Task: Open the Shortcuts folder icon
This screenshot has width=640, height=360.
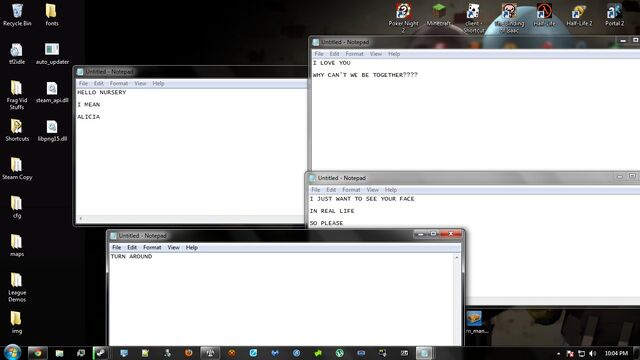Action: tap(17, 131)
